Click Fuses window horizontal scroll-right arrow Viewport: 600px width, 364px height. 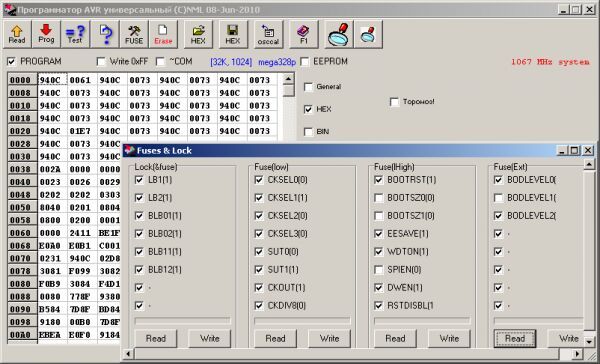click(x=578, y=354)
